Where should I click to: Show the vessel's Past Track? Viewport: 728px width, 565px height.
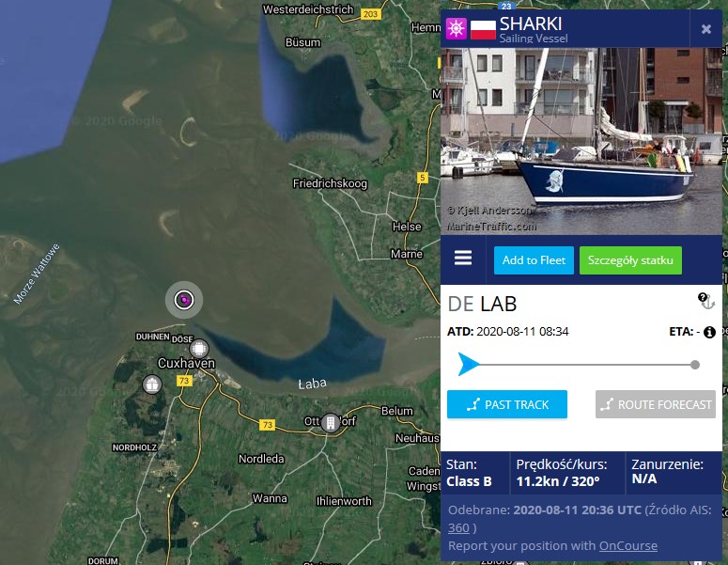(x=507, y=404)
